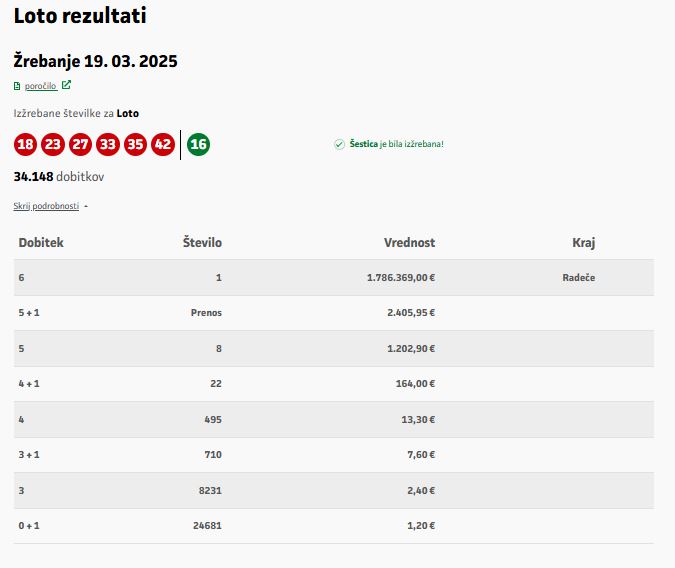Click the red ball number 18
Image resolution: width=675 pixels, height=568 pixels.
tap(25, 144)
